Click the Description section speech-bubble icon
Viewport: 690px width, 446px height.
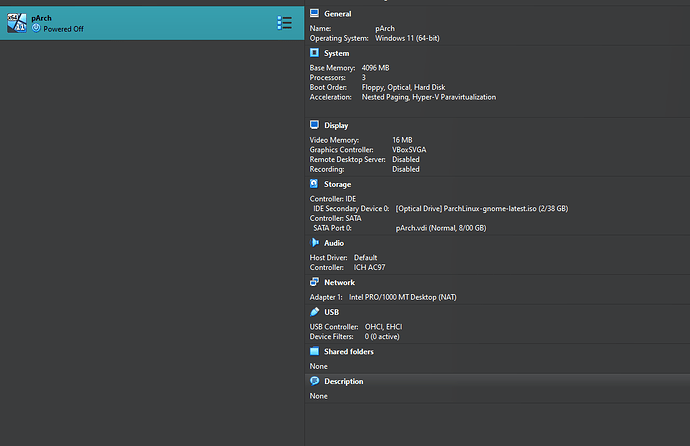tap(314, 381)
